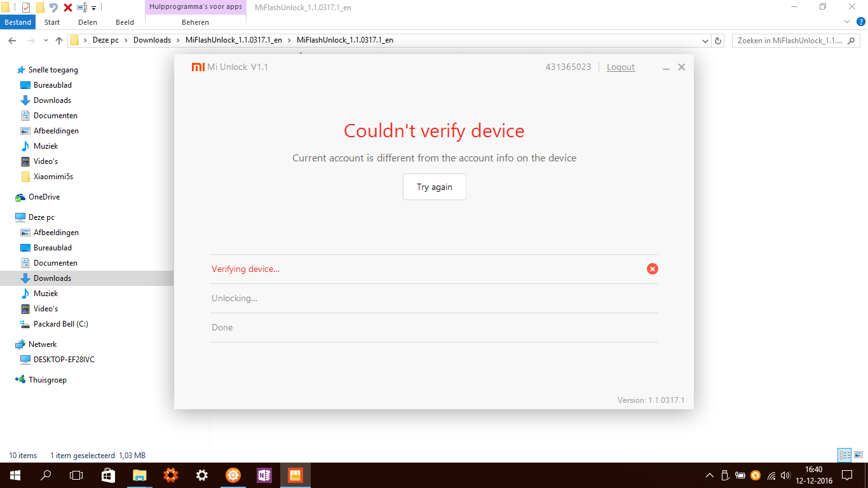Click Try again in Mi Unlock
The height and width of the screenshot is (488, 868).
coord(435,187)
